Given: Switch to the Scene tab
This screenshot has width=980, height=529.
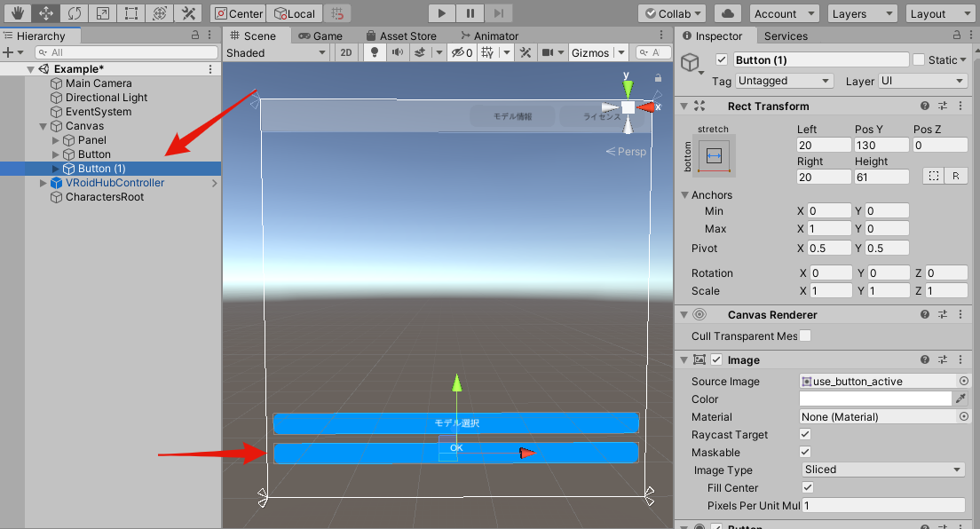Looking at the screenshot, I should click(x=253, y=36).
